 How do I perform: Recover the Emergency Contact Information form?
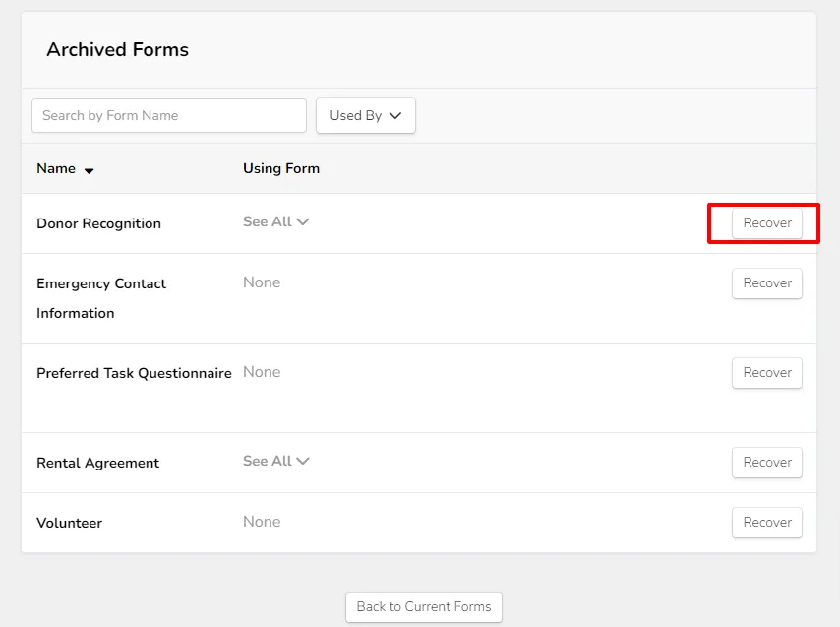coord(767,282)
